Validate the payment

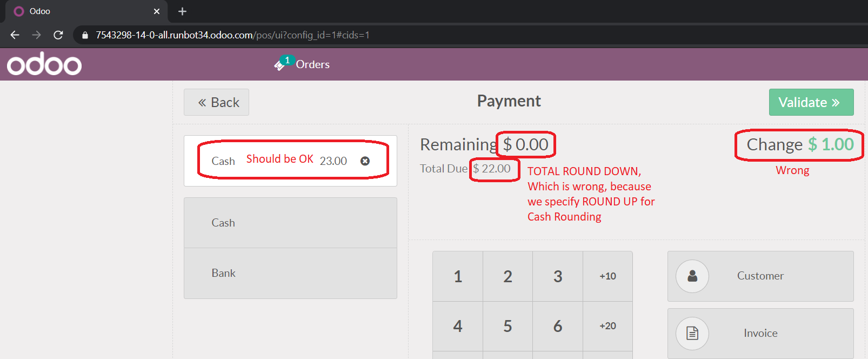[x=811, y=102]
